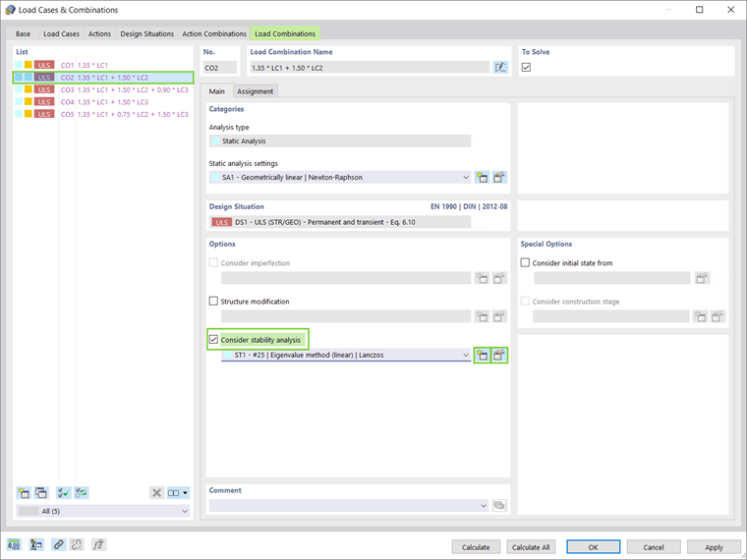Select CO3 combination in list

pyautogui.click(x=103, y=89)
